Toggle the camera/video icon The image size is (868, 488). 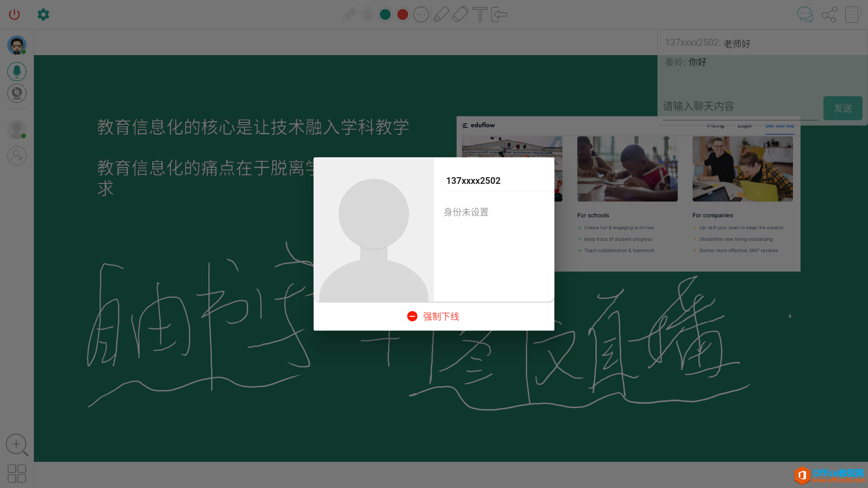coord(16,93)
